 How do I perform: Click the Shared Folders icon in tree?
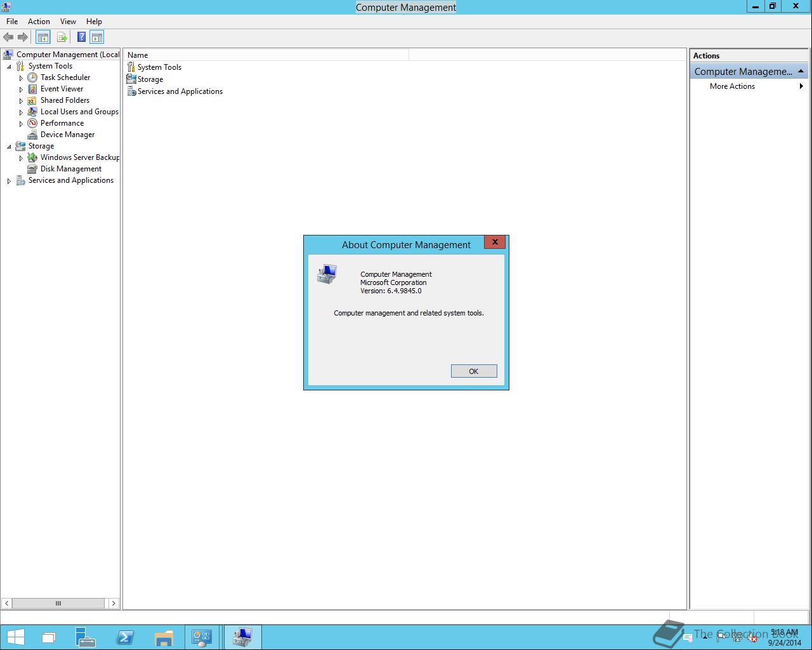tap(32, 100)
